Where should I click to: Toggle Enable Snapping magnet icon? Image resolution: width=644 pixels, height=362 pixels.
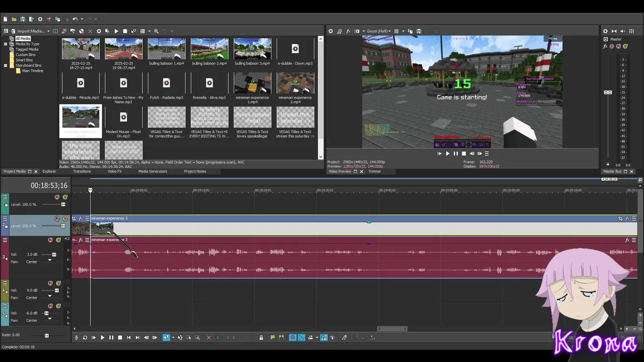click(293, 337)
